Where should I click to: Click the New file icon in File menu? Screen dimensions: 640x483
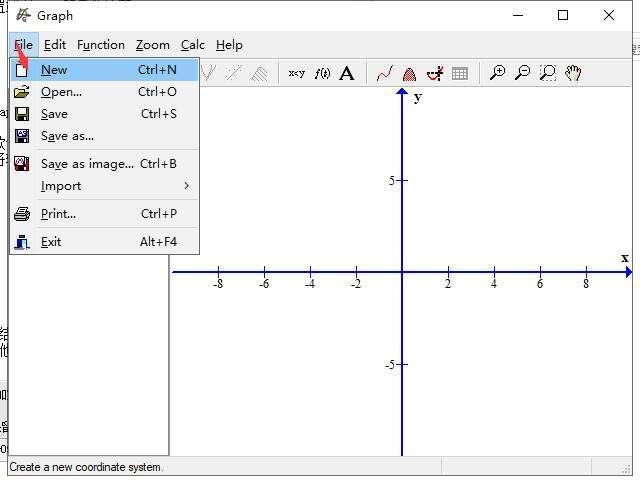coord(22,70)
